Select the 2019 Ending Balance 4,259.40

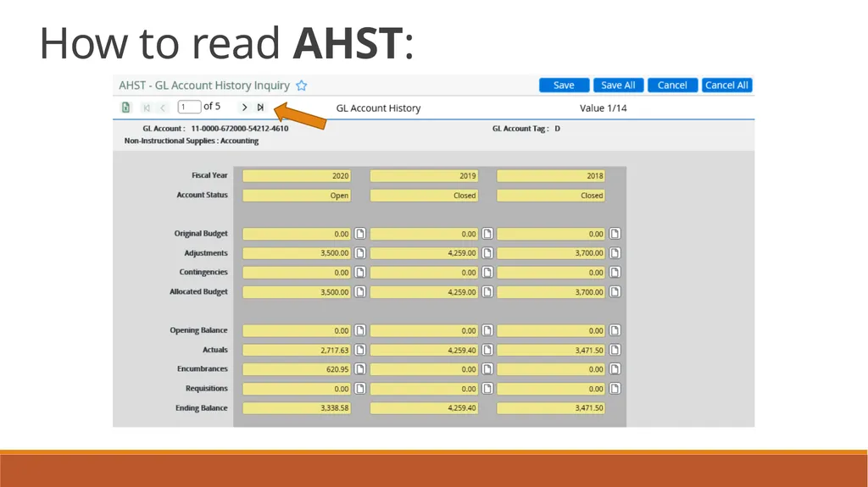[x=424, y=408]
